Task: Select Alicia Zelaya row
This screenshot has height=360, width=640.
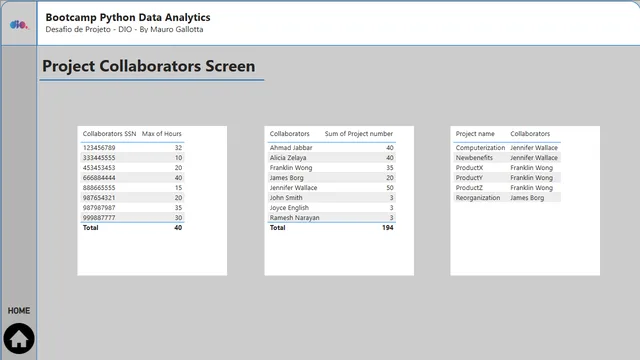Action: click(332, 158)
